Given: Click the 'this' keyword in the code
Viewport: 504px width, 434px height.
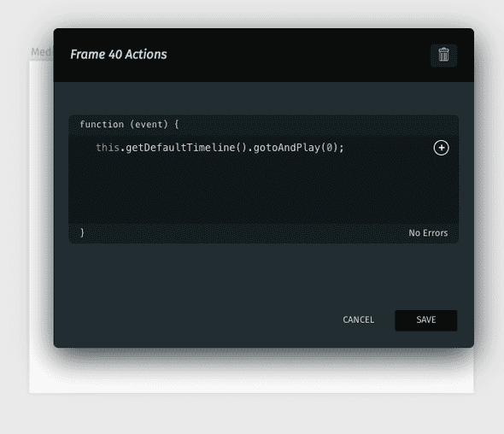Looking at the screenshot, I should coord(108,148).
